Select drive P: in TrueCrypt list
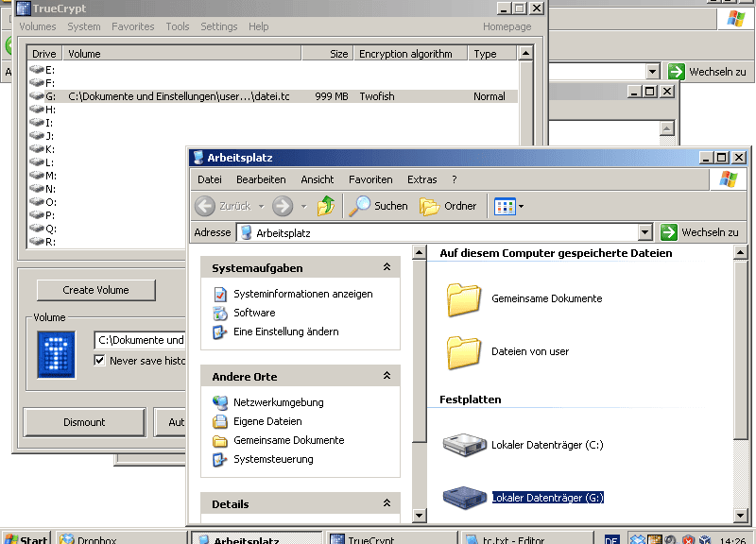This screenshot has width=756, height=544. click(x=43, y=215)
